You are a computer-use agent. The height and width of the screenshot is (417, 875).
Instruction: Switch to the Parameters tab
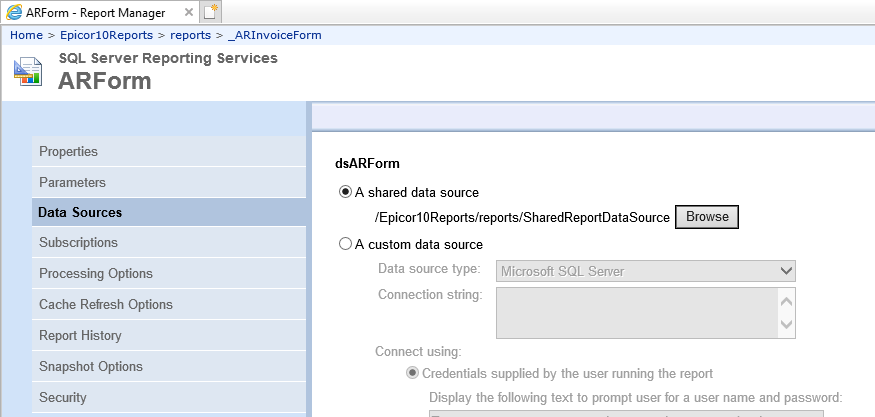[x=169, y=183]
